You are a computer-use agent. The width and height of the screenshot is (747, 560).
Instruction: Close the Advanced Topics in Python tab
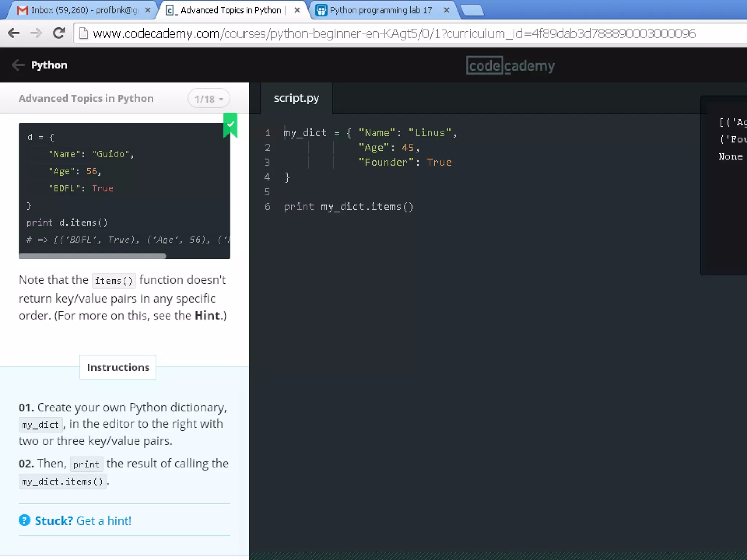pos(297,10)
